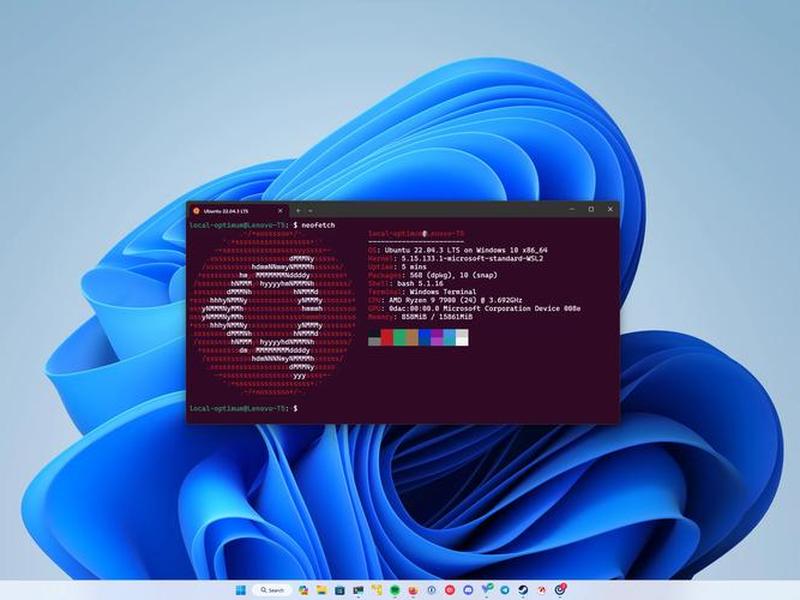Click the 'Windows Terminal' value text
This screenshot has width=800, height=600.
pyautogui.click(x=443, y=292)
